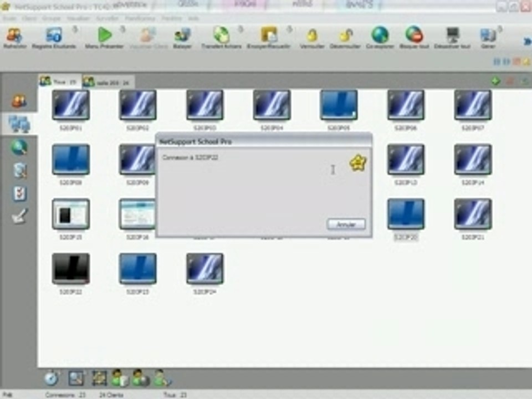Screen dimensions: 532x399
Task: Select the S203P23 student thumbnail
Action: (138, 269)
